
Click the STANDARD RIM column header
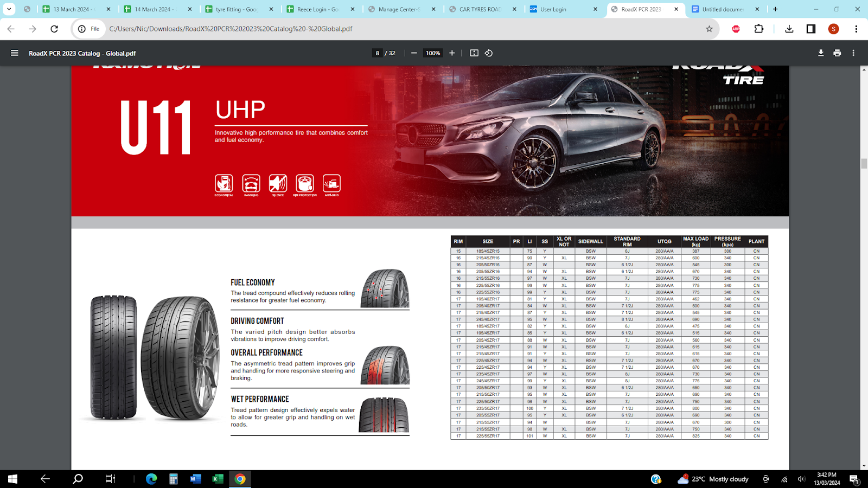pyautogui.click(x=627, y=242)
